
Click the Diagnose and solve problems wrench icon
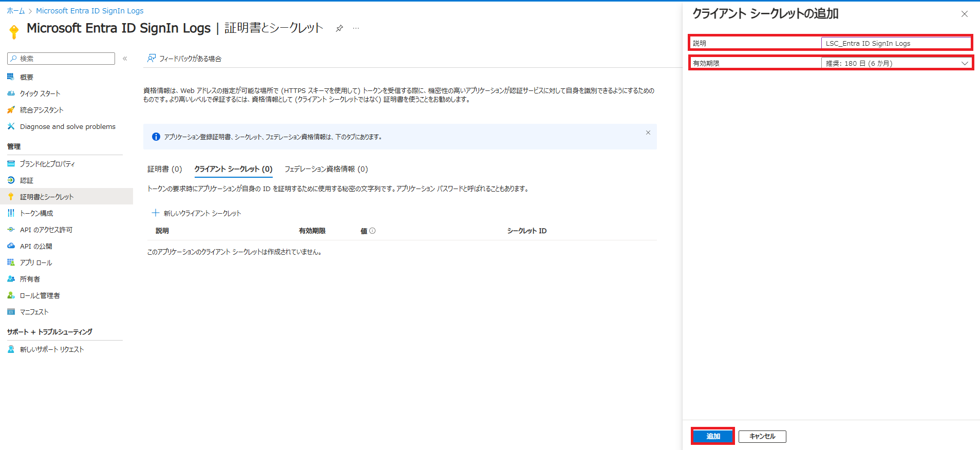point(11,126)
